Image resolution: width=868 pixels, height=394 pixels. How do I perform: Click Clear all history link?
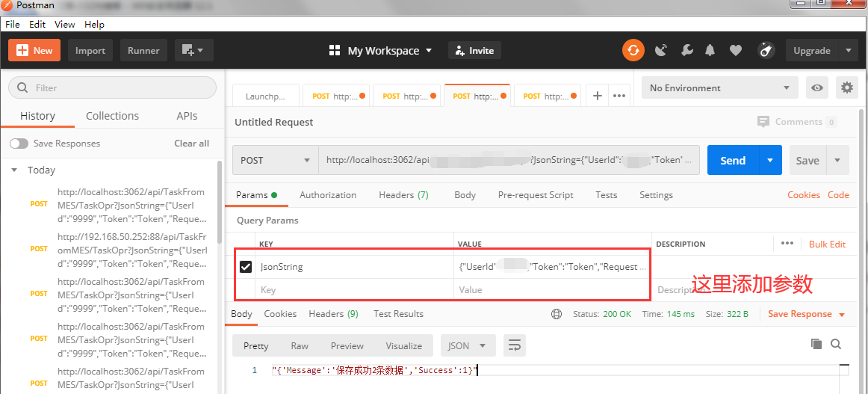[x=191, y=144]
